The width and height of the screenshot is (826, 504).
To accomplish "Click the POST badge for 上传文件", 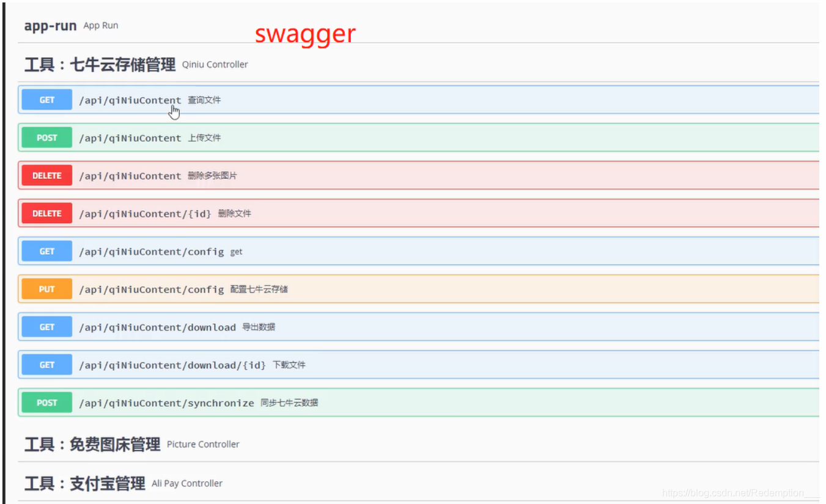I will [x=47, y=137].
